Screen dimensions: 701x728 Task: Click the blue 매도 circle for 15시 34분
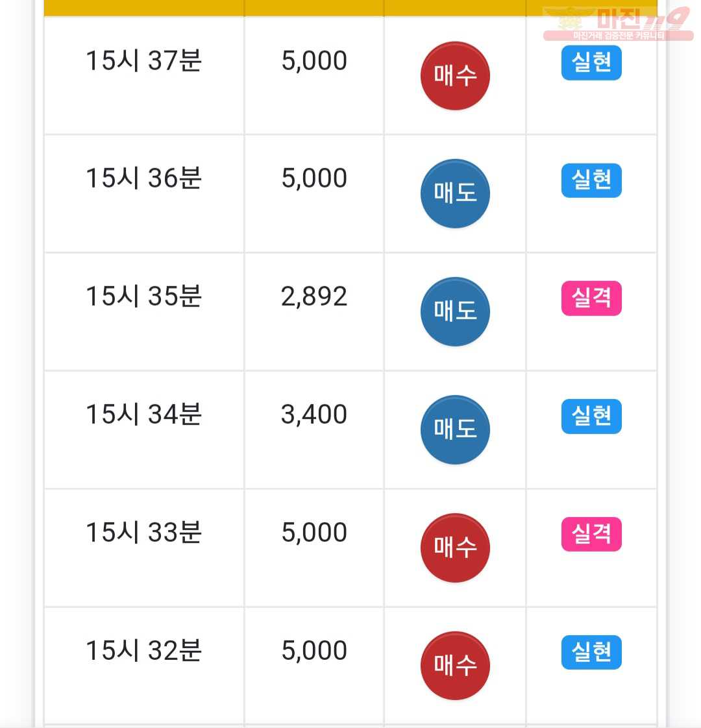point(455,430)
